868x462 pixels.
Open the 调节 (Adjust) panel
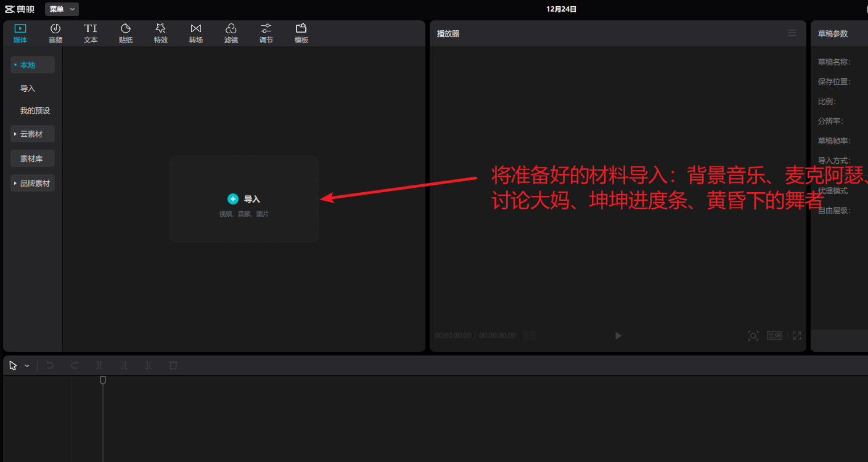point(266,33)
